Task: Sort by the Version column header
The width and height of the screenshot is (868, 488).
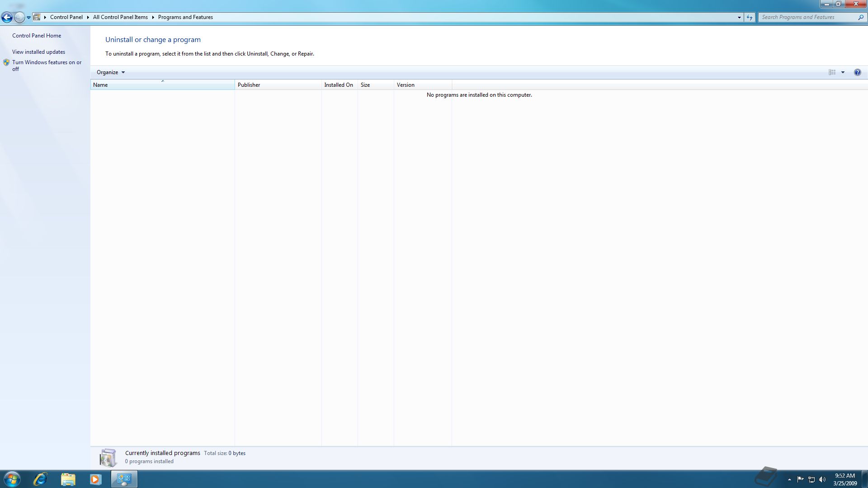Action: pos(423,85)
